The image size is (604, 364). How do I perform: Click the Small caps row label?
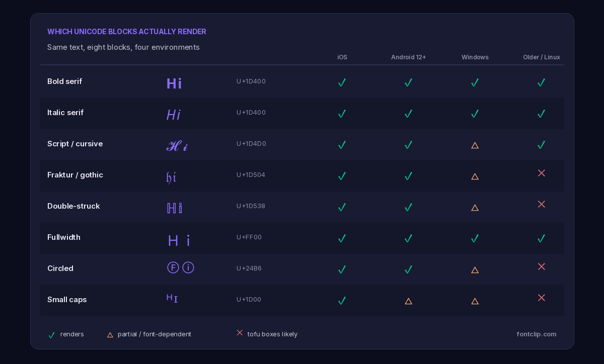point(67,300)
